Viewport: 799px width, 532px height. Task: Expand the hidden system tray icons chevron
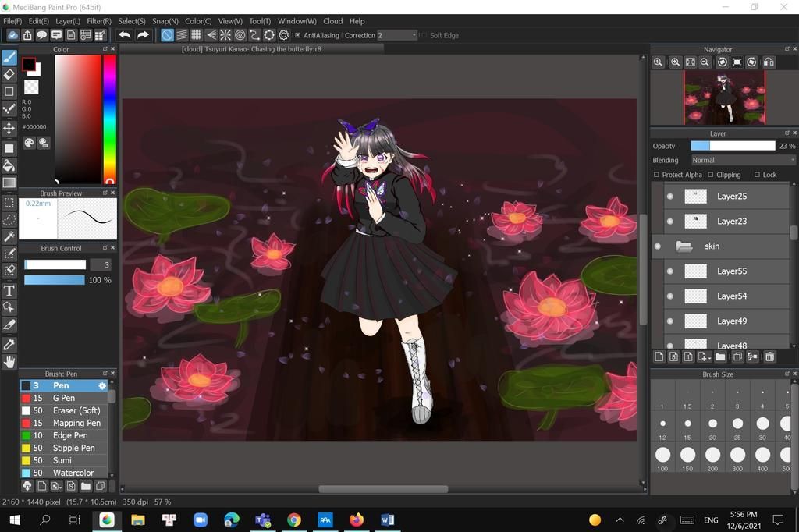tap(620, 520)
